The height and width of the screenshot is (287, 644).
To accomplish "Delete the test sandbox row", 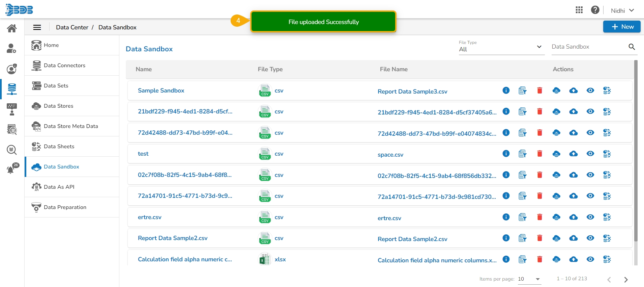I will [x=539, y=154].
